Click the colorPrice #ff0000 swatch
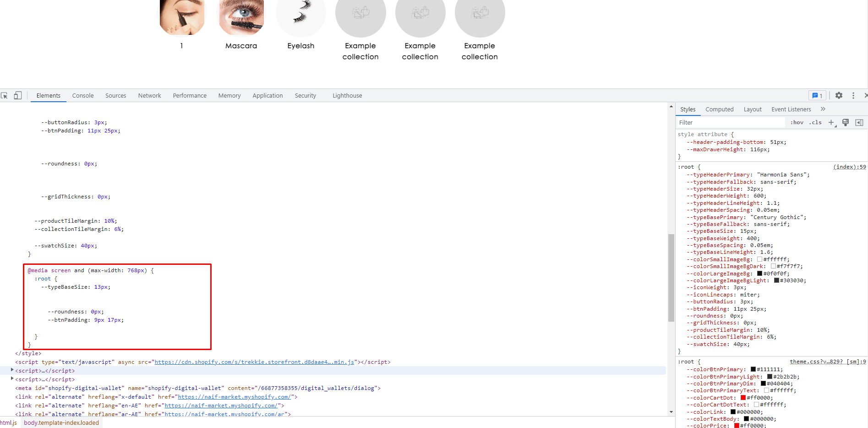The height and width of the screenshot is (428, 868). coord(737,426)
